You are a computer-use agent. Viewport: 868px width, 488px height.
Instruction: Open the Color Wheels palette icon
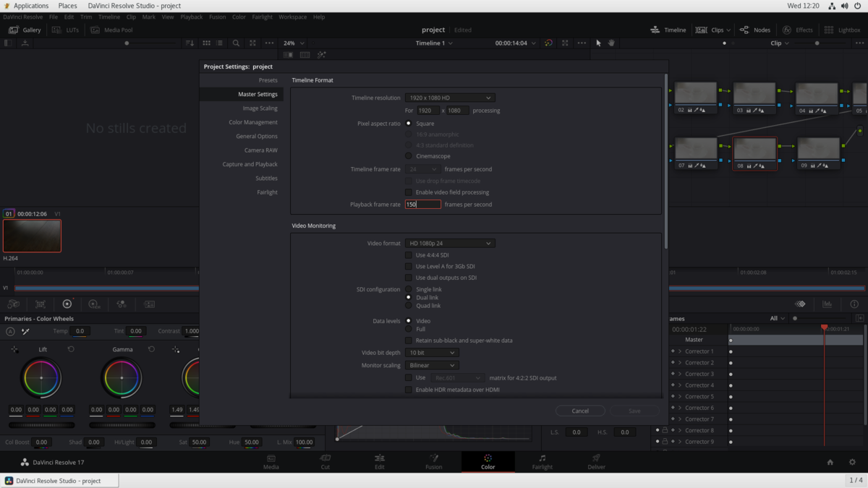(x=67, y=304)
